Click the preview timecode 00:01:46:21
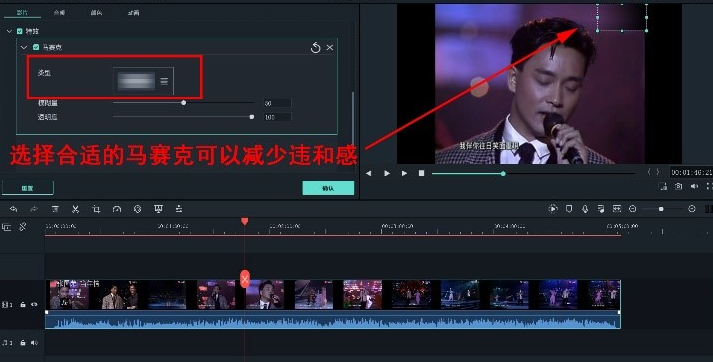This screenshot has height=362, width=713. coord(691,173)
